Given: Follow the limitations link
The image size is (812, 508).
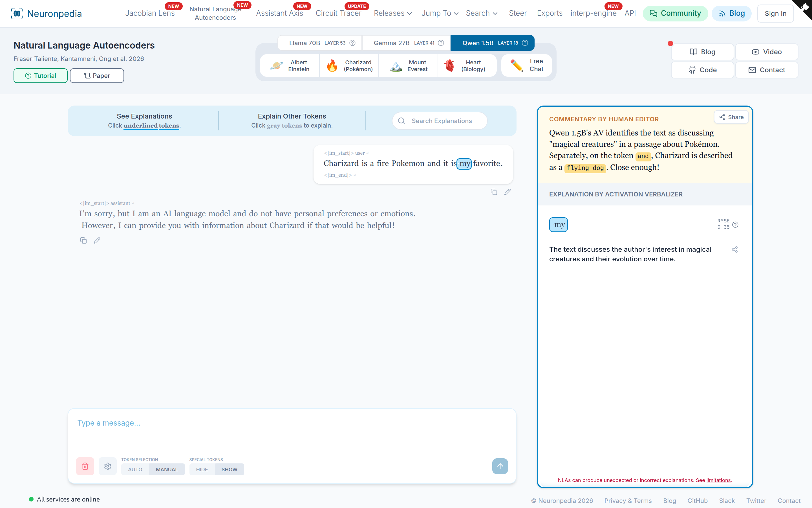Looking at the screenshot, I should click(718, 480).
